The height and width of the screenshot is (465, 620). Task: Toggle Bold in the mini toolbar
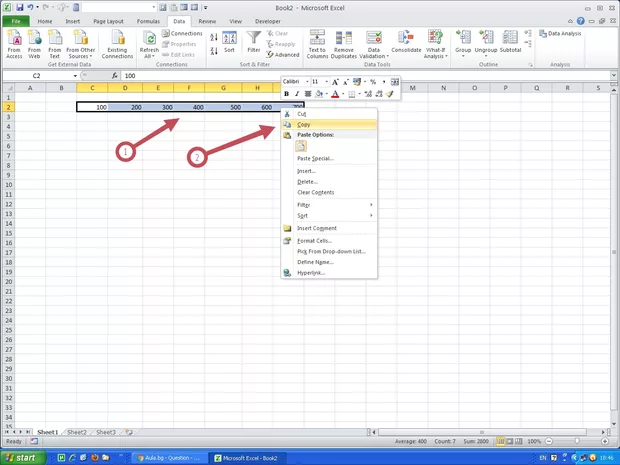pos(287,93)
